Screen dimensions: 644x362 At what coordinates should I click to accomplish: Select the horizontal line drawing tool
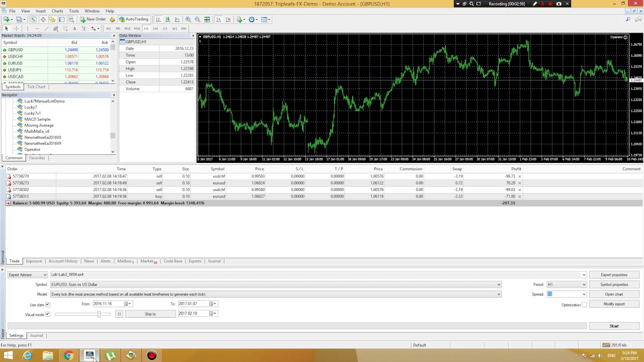[37, 29]
